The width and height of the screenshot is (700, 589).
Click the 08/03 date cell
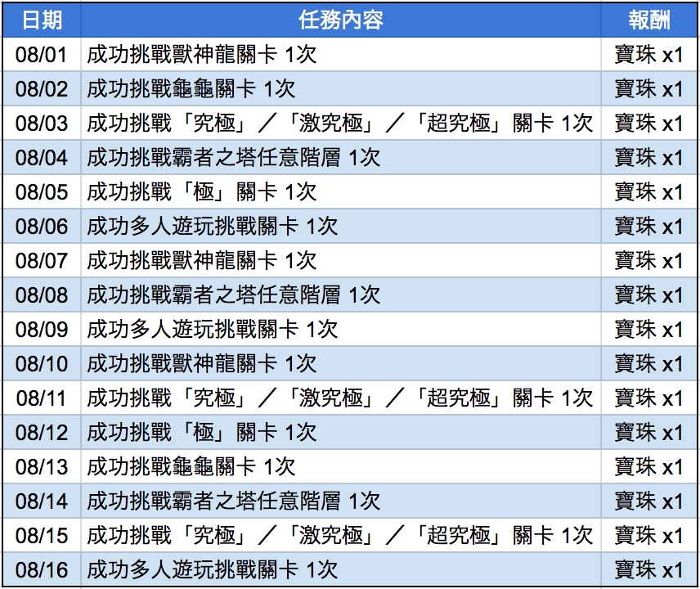pos(42,124)
